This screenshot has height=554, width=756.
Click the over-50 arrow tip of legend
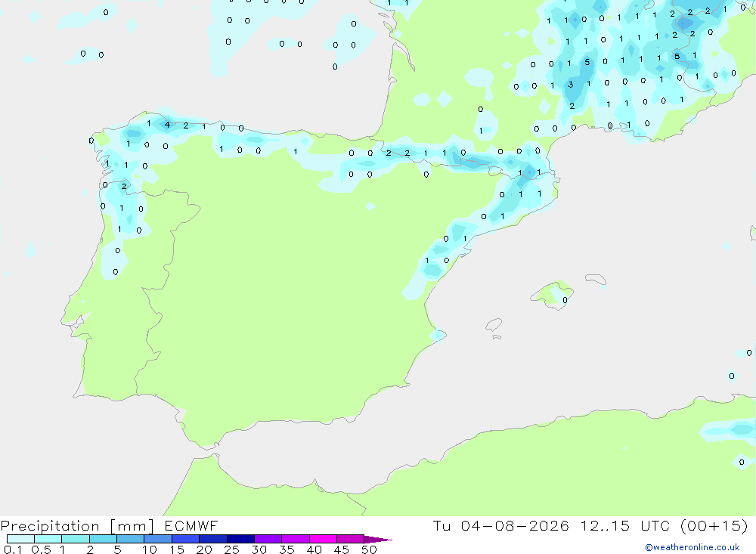pos(378,540)
